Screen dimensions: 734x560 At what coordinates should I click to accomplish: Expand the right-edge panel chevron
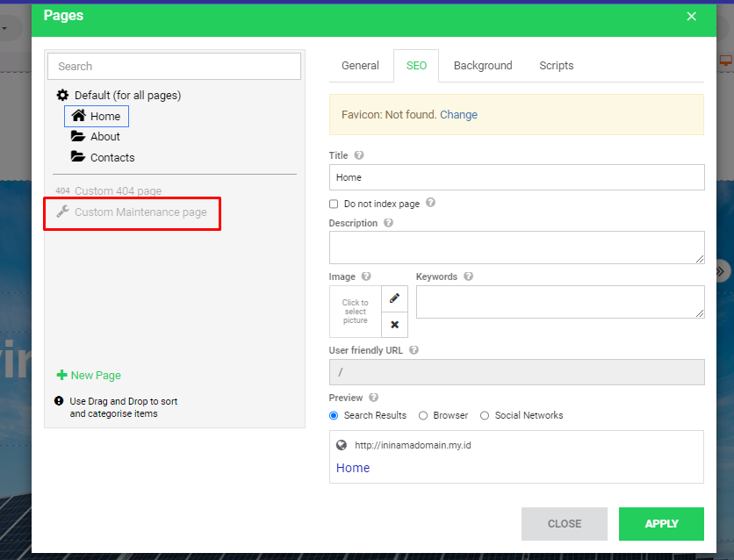point(720,271)
